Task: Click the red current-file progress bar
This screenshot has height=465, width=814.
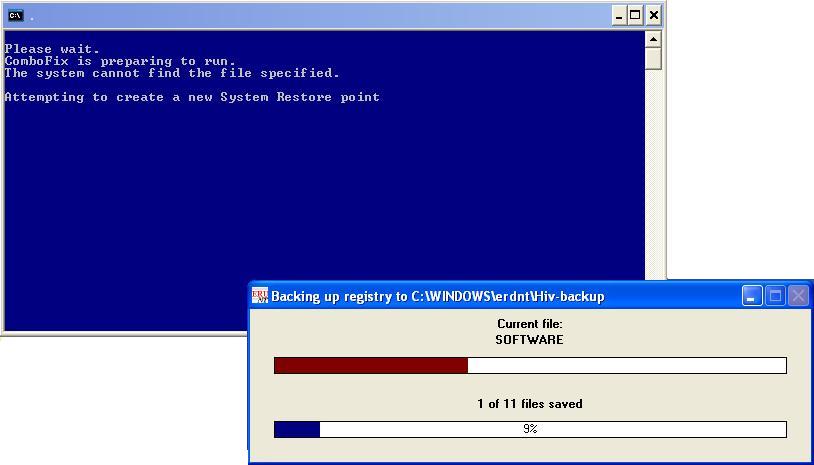Action: tap(371, 366)
